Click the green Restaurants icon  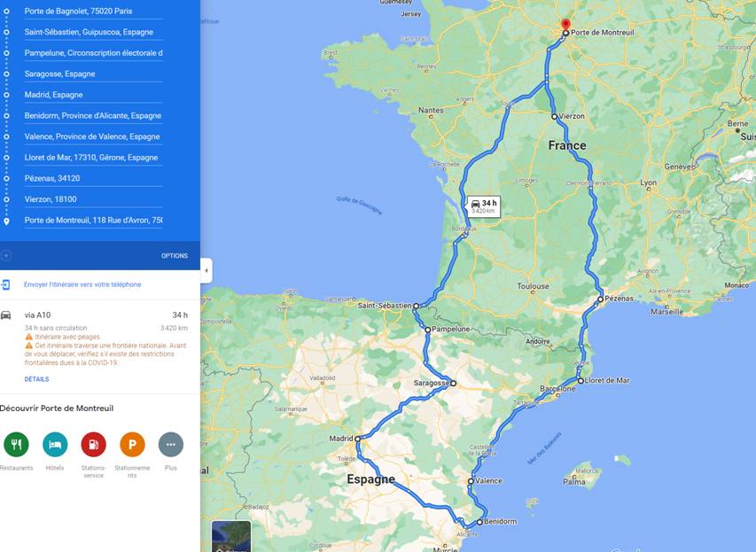pos(16,445)
